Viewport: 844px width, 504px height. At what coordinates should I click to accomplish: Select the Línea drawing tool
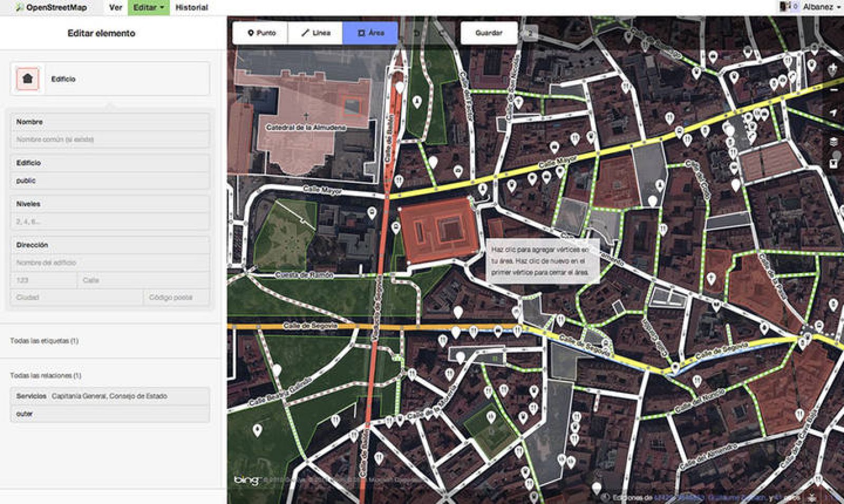tap(316, 33)
